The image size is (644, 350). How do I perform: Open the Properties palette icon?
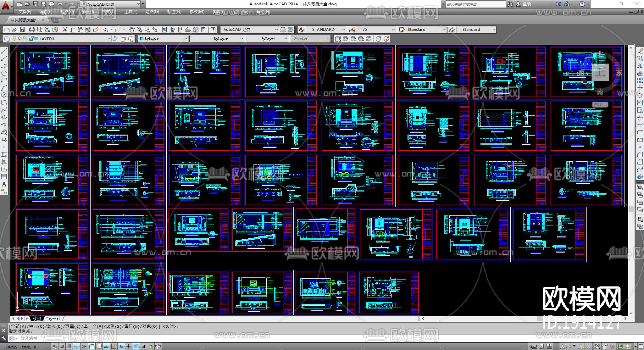tap(165, 29)
